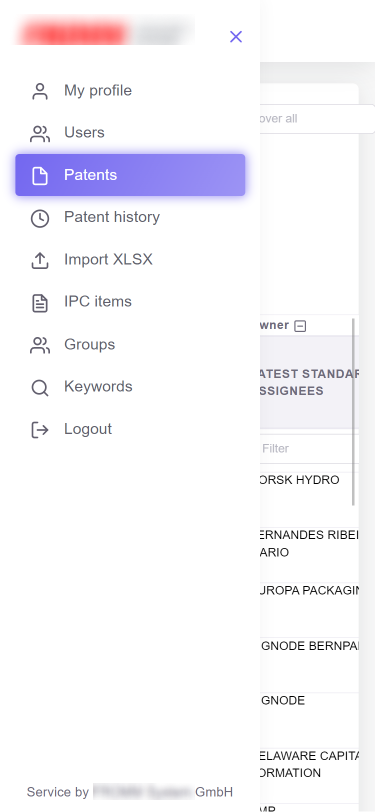Click the My profile person icon
This screenshot has width=375, height=812.
40,91
